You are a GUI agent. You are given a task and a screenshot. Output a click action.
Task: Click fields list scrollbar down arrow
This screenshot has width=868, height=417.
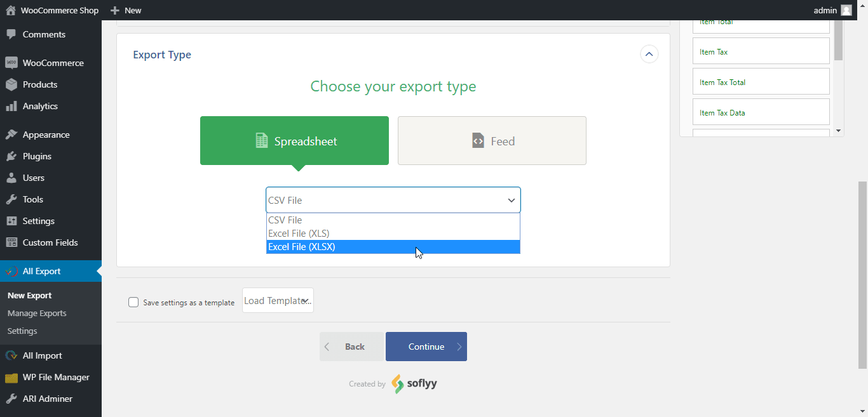click(x=839, y=131)
